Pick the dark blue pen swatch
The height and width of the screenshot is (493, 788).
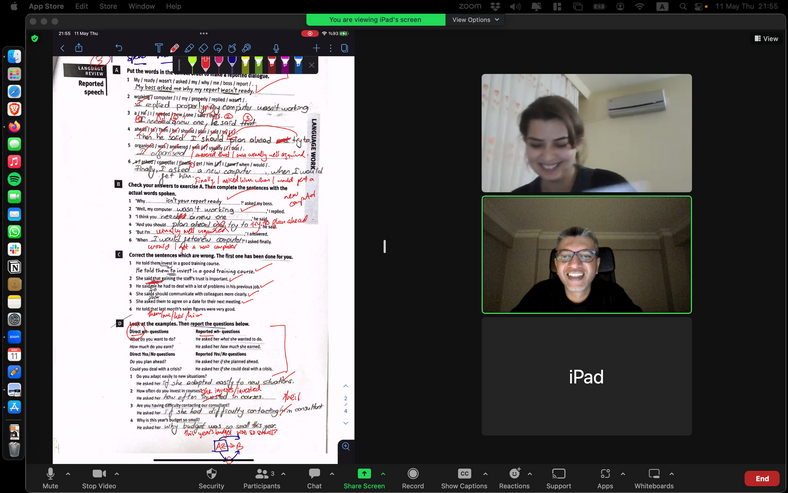[x=232, y=64]
